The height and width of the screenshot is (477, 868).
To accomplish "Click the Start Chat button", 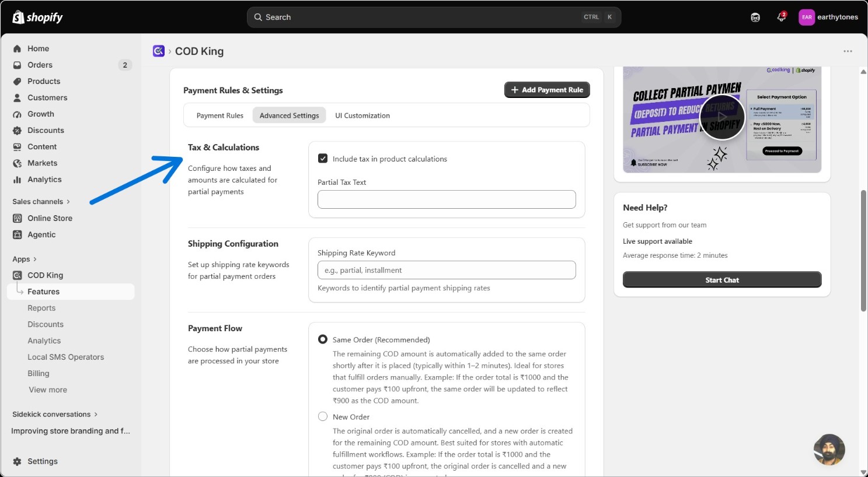I will 722,280.
